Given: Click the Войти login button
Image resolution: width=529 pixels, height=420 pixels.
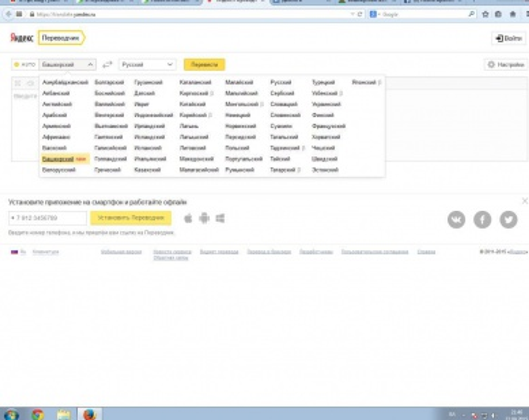Looking at the screenshot, I should pyautogui.click(x=509, y=38).
